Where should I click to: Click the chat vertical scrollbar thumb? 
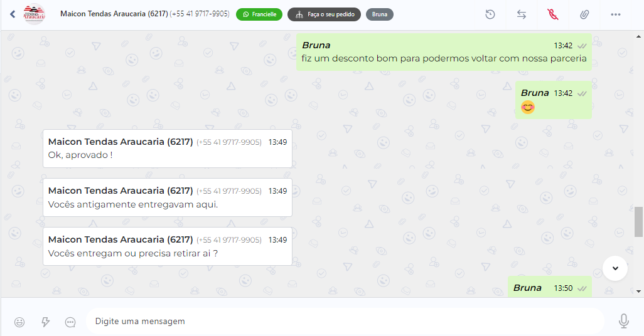(x=638, y=222)
